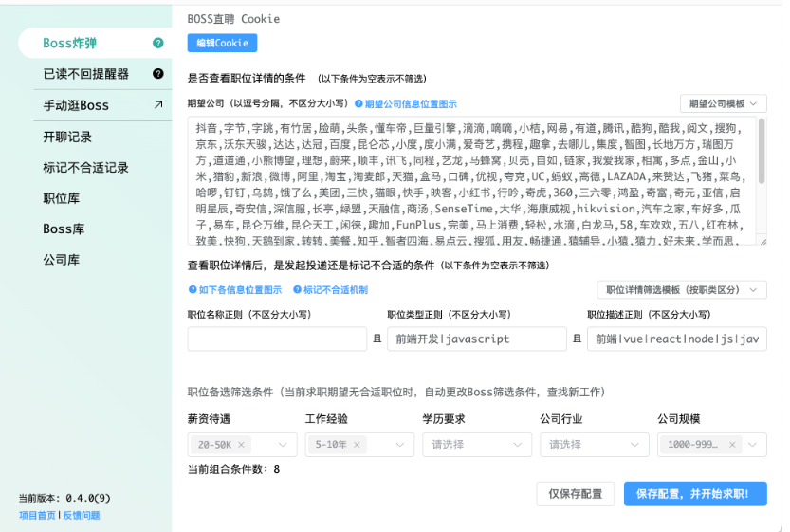Viewport: 790px width, 532px height.
Task: Click help icon beside 已读不回提醒器
Action: [158, 74]
